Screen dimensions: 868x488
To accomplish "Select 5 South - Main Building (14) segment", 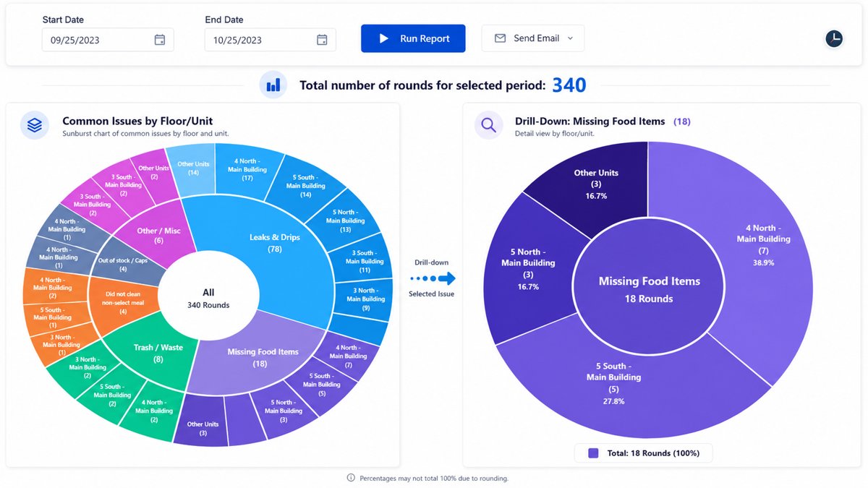I will tap(306, 185).
